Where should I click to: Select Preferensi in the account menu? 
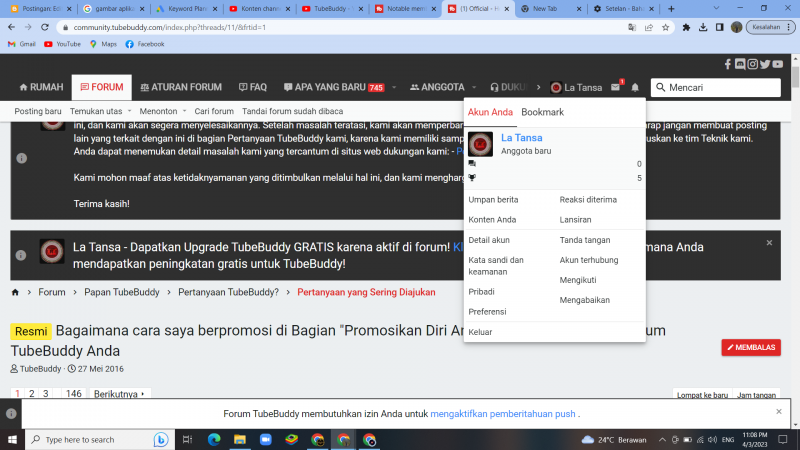[x=488, y=312]
